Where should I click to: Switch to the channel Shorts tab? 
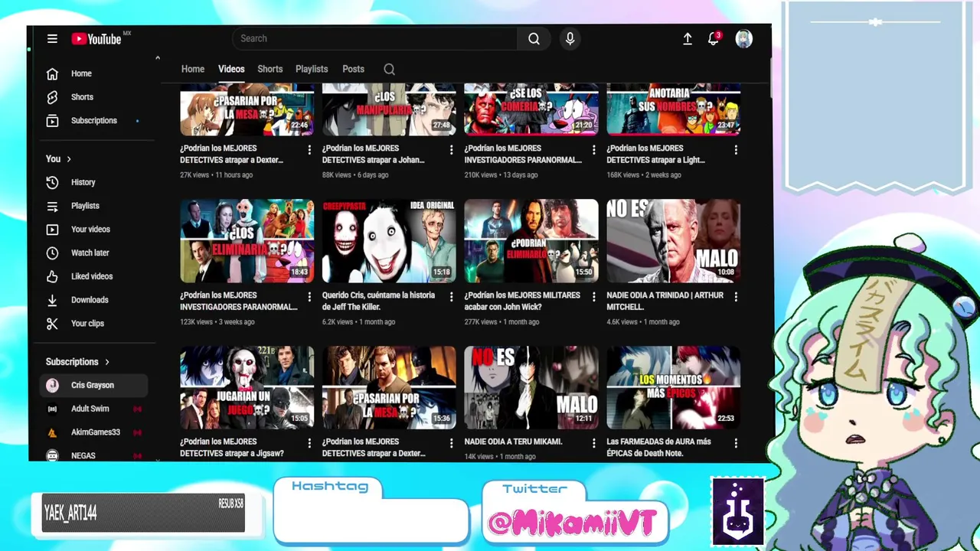pyautogui.click(x=270, y=70)
